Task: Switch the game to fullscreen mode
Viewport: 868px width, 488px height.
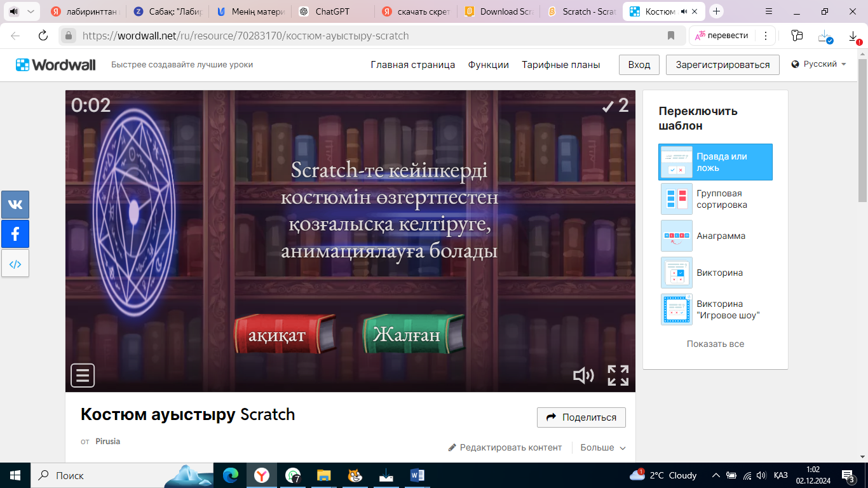Action: 618,376
